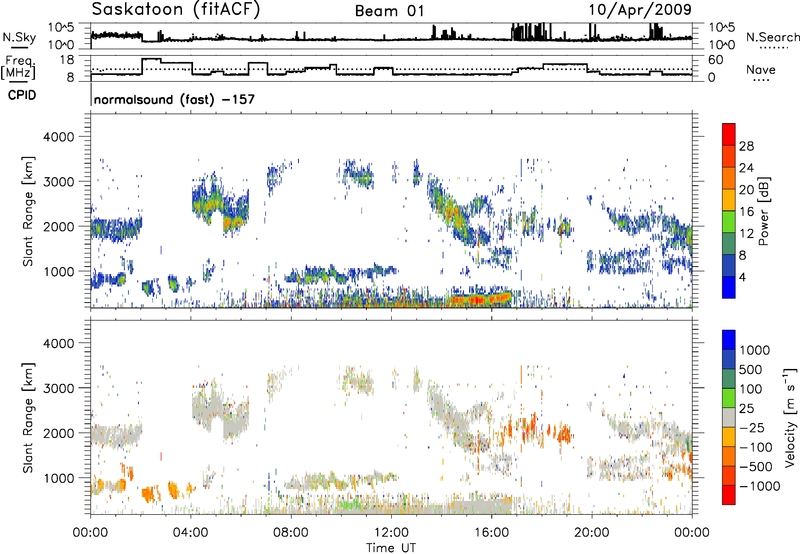
Task: Click the 'Nave' legend label
Action: 761,70
